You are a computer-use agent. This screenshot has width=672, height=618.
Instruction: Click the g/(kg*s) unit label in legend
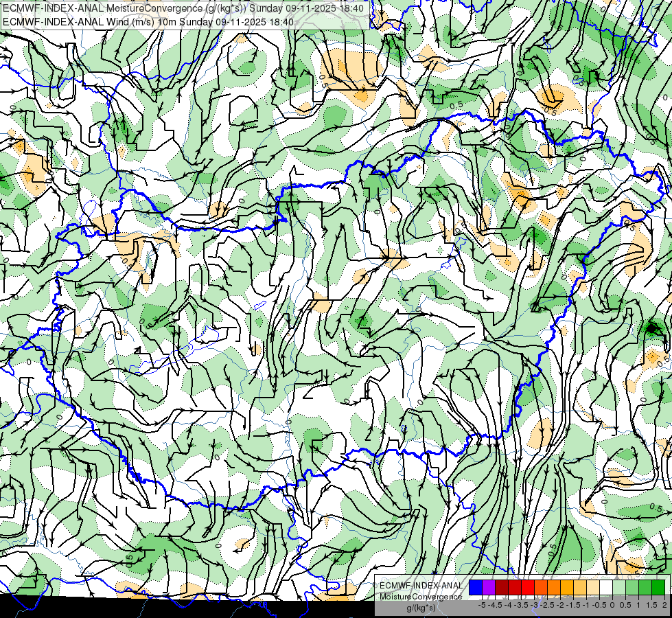coord(421,608)
